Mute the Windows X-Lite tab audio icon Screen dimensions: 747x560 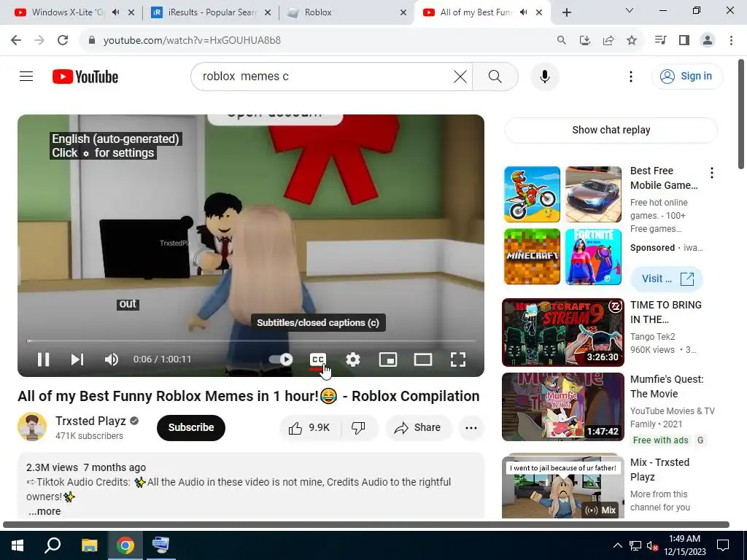click(x=116, y=12)
